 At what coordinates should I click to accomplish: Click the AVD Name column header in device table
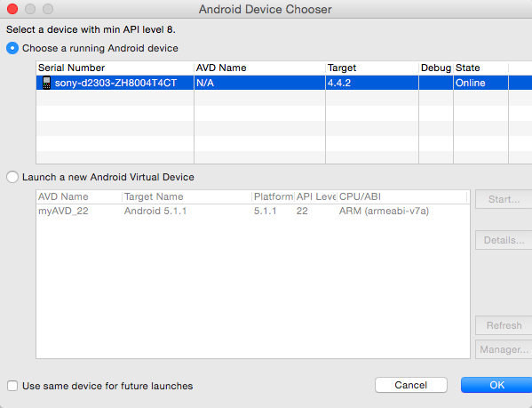click(x=259, y=68)
